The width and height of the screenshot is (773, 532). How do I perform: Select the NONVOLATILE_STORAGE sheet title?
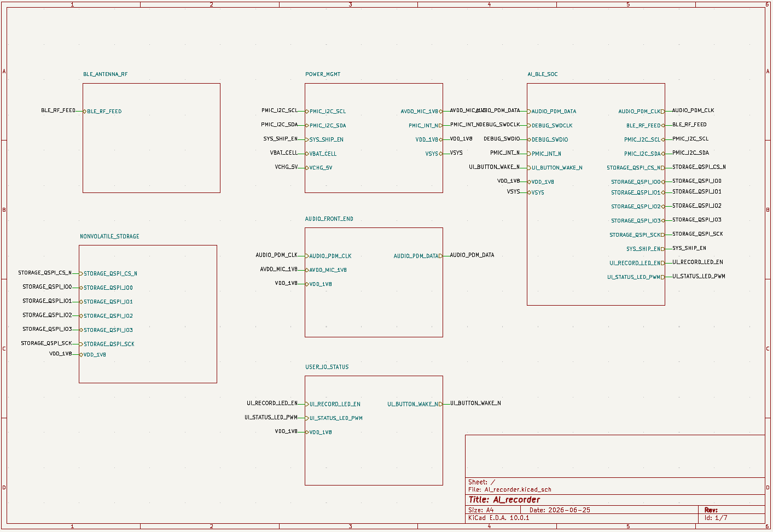click(x=109, y=237)
